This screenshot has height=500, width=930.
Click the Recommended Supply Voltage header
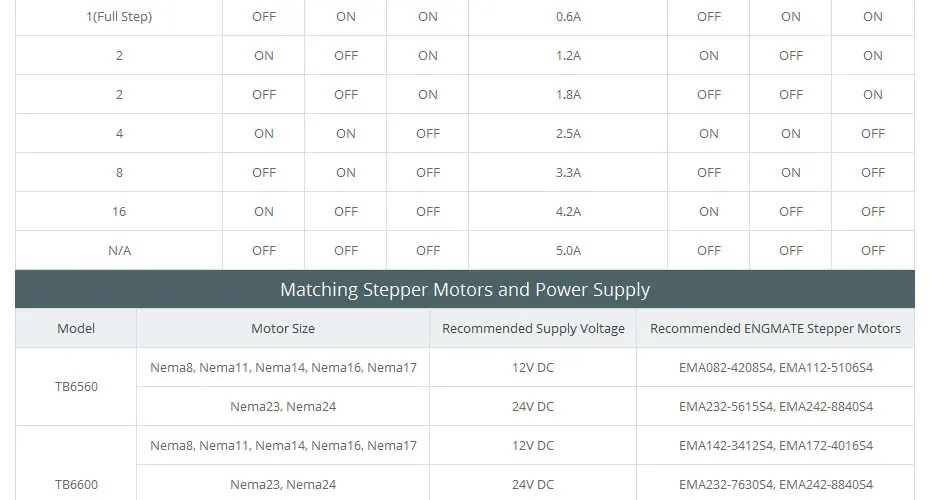(x=533, y=328)
